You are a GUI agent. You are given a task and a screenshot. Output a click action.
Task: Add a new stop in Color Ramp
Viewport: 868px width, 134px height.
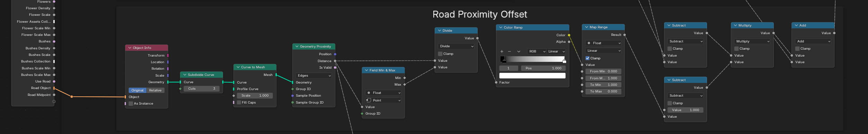(501, 51)
